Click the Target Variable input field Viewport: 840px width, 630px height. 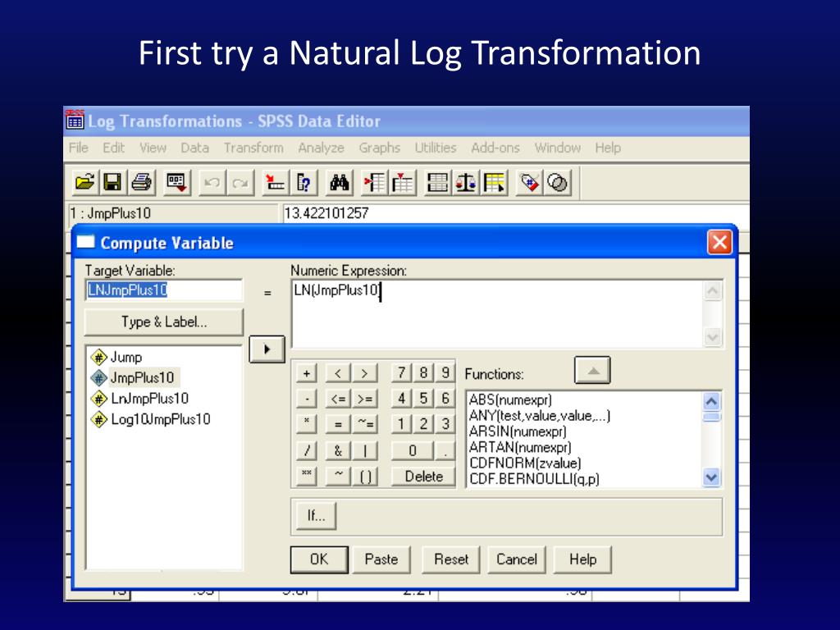coord(164,290)
